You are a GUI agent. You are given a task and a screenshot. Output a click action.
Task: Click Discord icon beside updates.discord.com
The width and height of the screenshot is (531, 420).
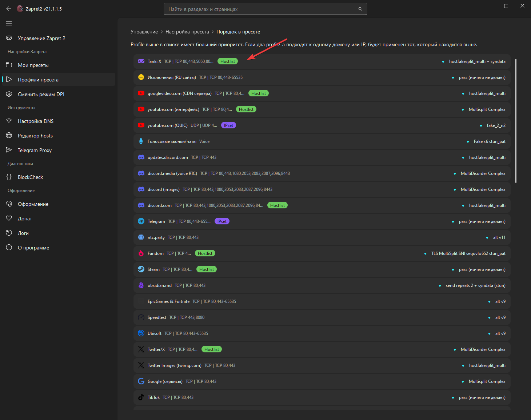[x=141, y=157]
